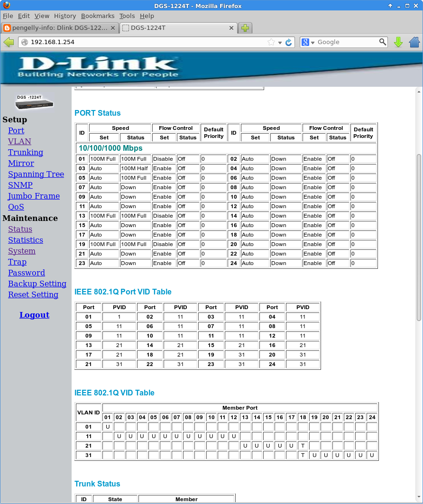Click the site identity globe icon
Viewport: 423px width, 504px height.
click(x=25, y=42)
